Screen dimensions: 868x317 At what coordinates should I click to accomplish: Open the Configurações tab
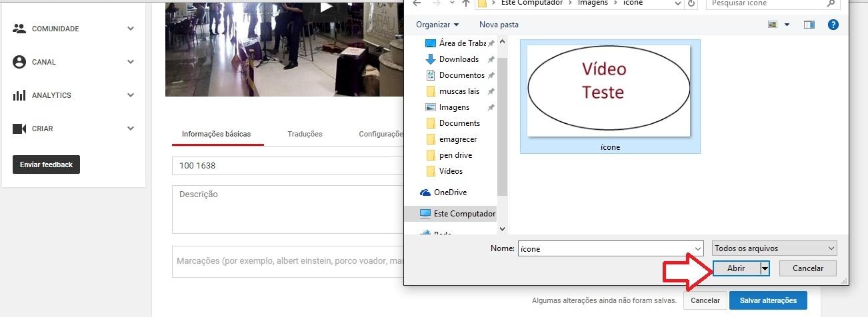[381, 134]
